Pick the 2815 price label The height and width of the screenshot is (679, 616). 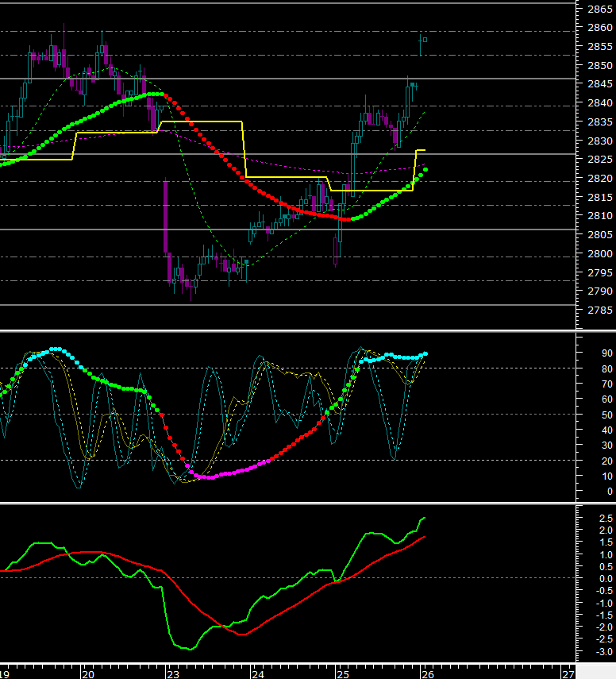600,198
